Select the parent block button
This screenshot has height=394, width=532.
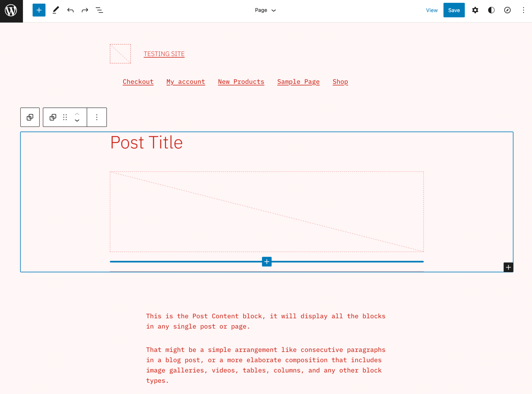tap(30, 117)
